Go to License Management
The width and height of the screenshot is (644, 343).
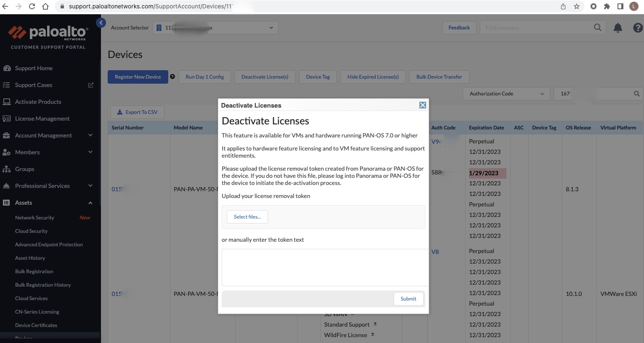point(42,119)
